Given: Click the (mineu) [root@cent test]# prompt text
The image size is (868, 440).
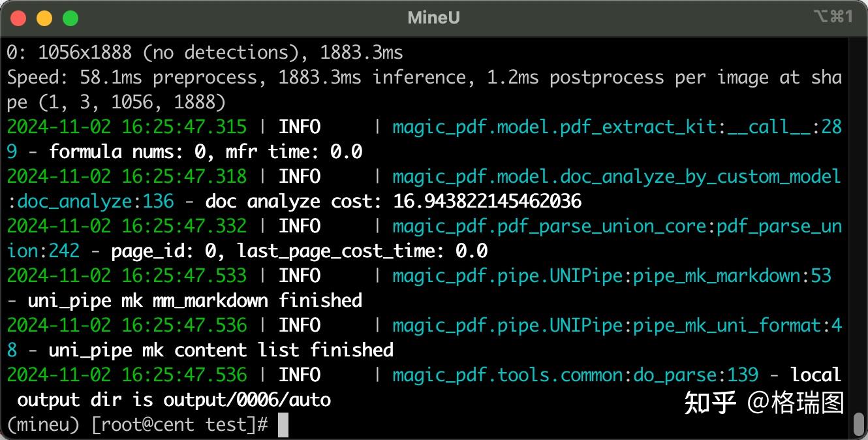Looking at the screenshot, I should pos(138,425).
